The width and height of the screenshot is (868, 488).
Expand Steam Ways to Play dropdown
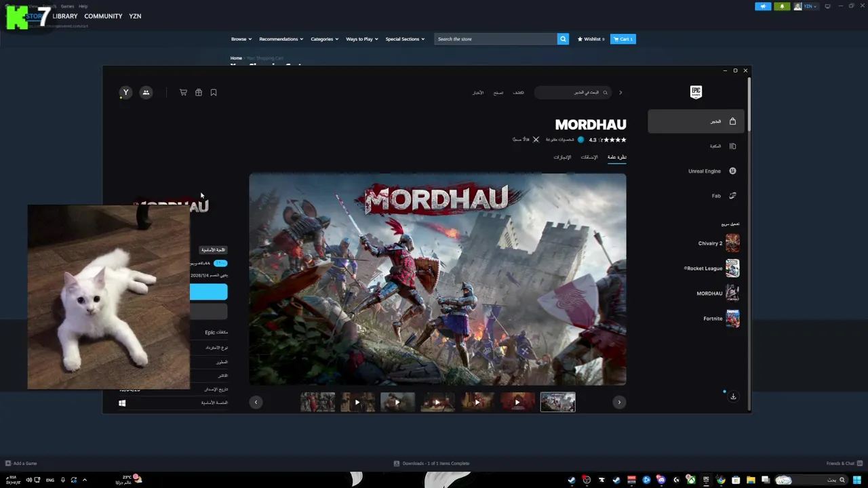tap(361, 39)
